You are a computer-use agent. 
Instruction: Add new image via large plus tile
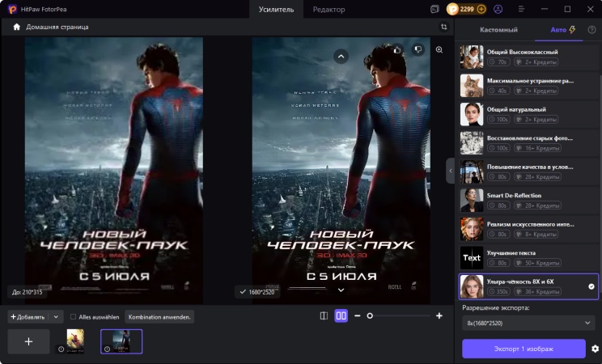(x=29, y=341)
